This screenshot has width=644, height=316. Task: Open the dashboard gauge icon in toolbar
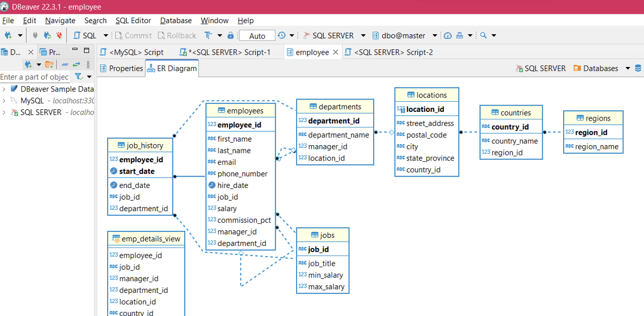[448, 36]
